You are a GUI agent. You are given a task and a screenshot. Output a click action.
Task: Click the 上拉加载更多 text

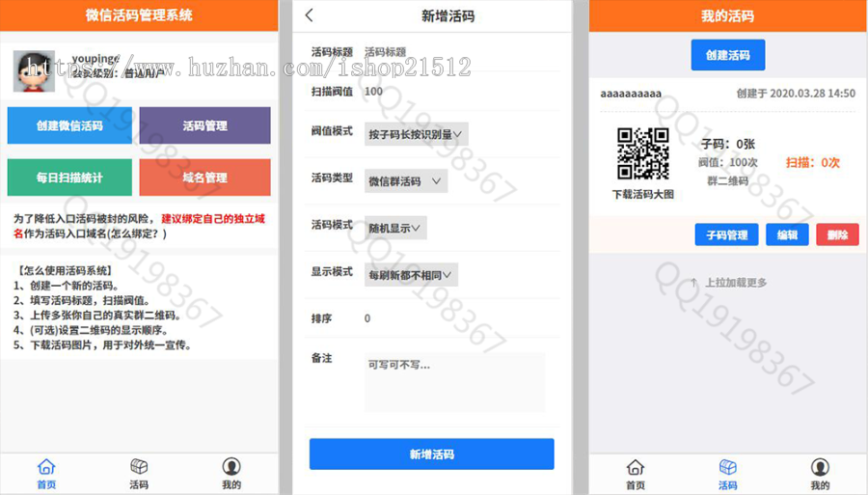(736, 283)
